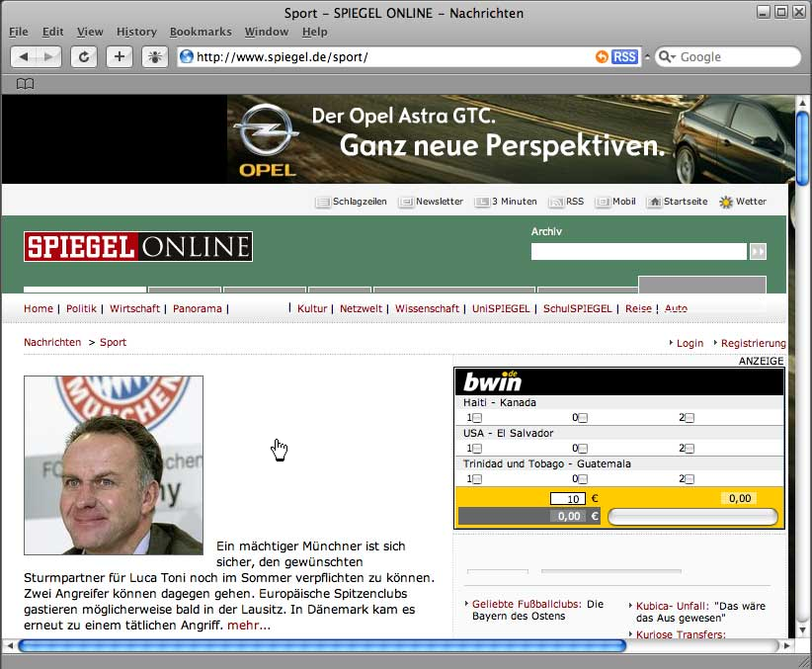Screen dimensions: 812x669
Task: Tick checkbox 2 for Trinidad und Tobago - Guatemala
Action: [690, 479]
